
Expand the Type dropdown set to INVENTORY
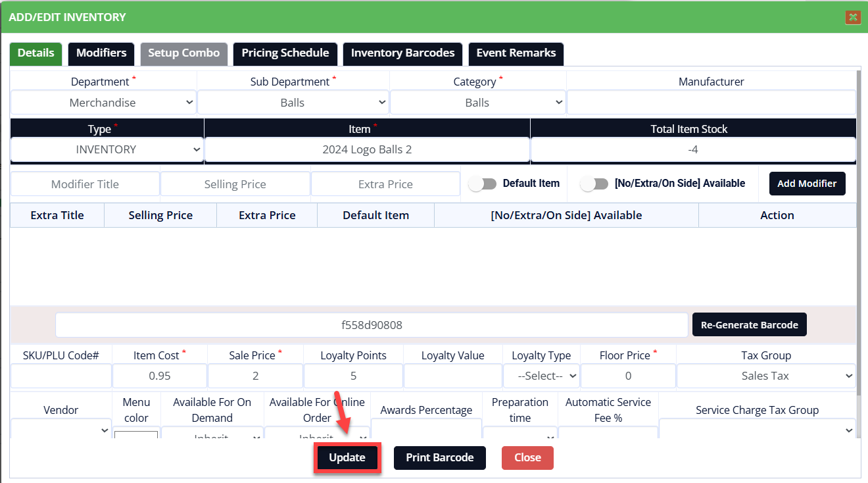[x=107, y=149]
